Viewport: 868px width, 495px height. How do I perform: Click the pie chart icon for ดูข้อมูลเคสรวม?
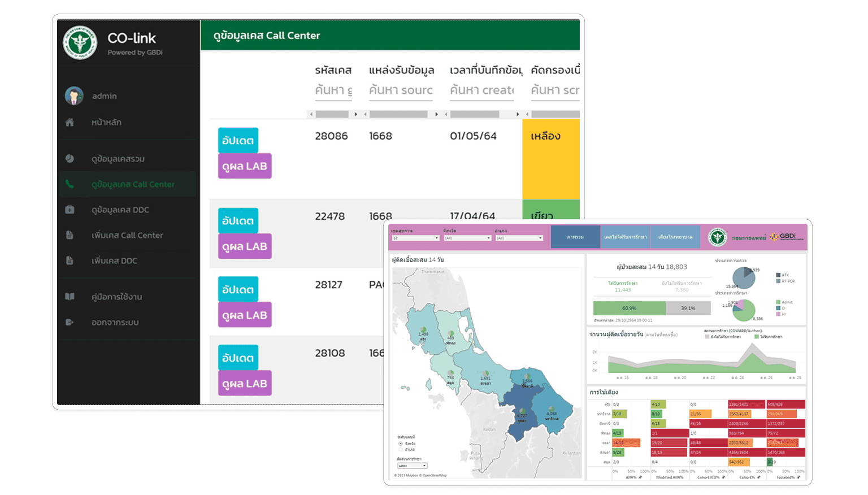point(70,159)
